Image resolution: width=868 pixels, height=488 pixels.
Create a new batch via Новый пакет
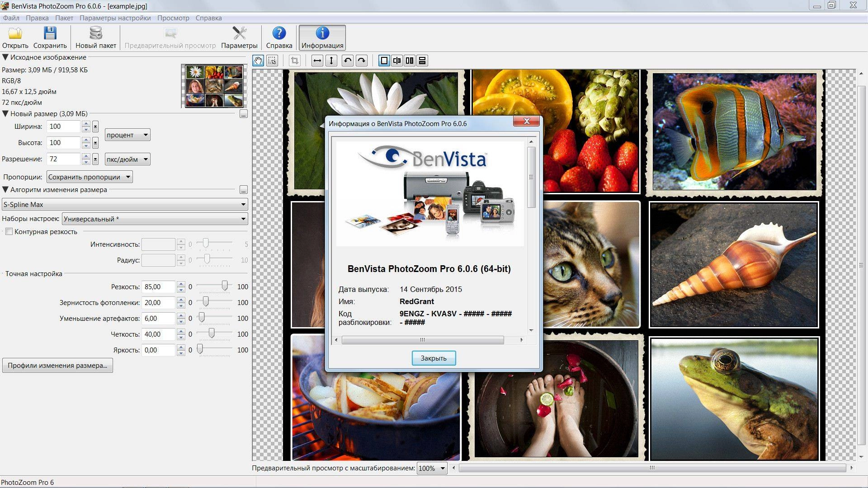click(95, 38)
